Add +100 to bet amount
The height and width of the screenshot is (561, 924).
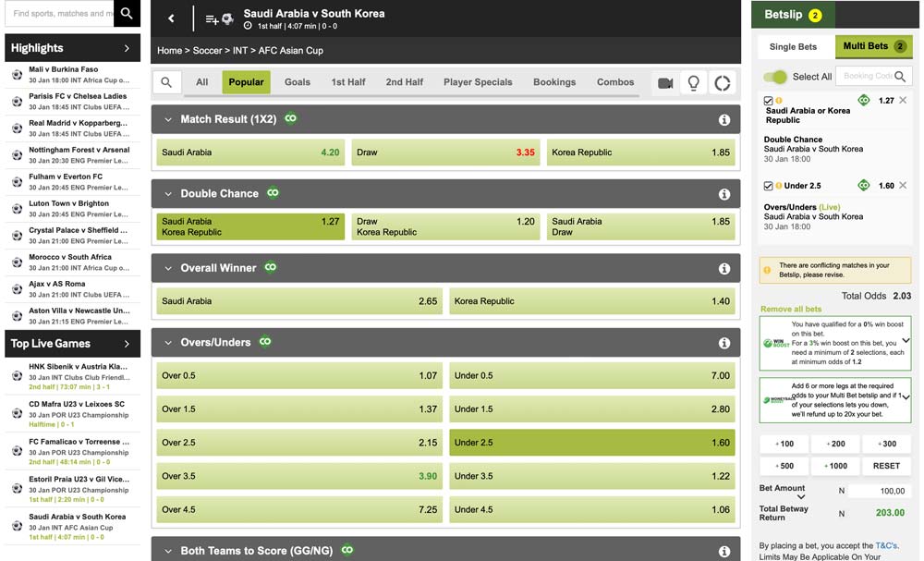pos(784,444)
